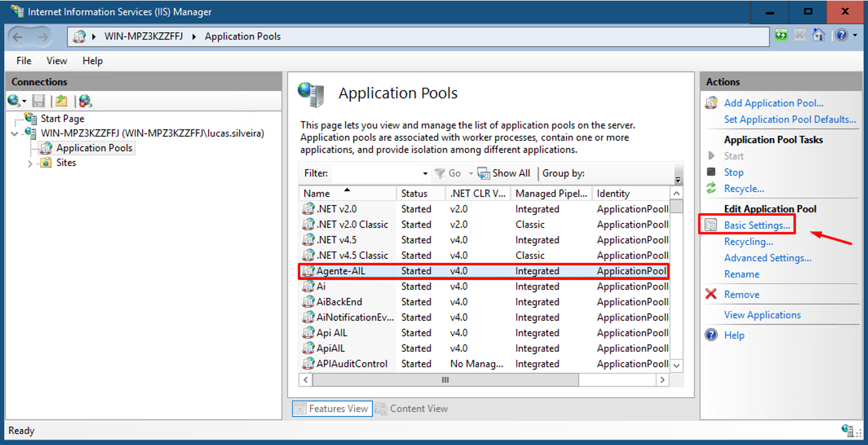Select Start Page in the Connections tree
Screen dimensions: 868x445
(62, 119)
